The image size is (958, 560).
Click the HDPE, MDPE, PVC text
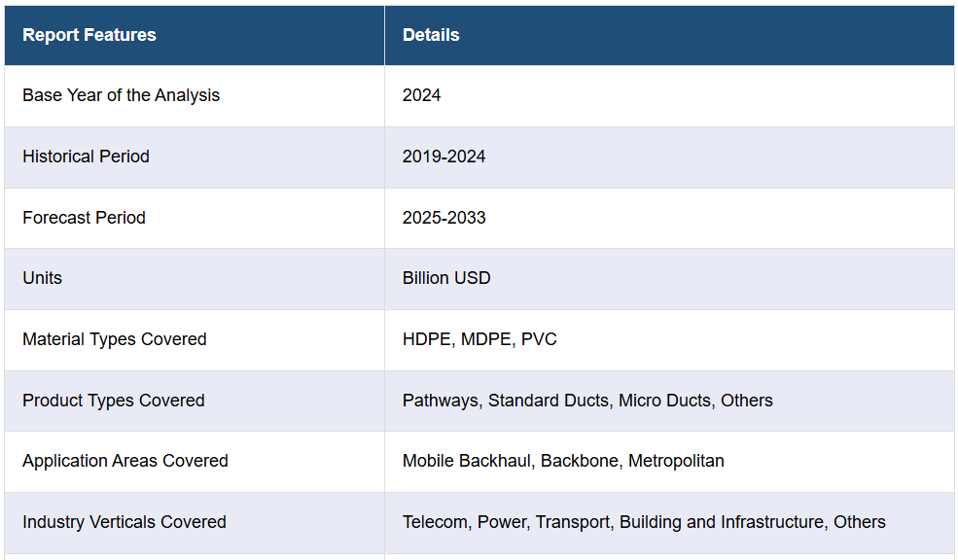(479, 339)
